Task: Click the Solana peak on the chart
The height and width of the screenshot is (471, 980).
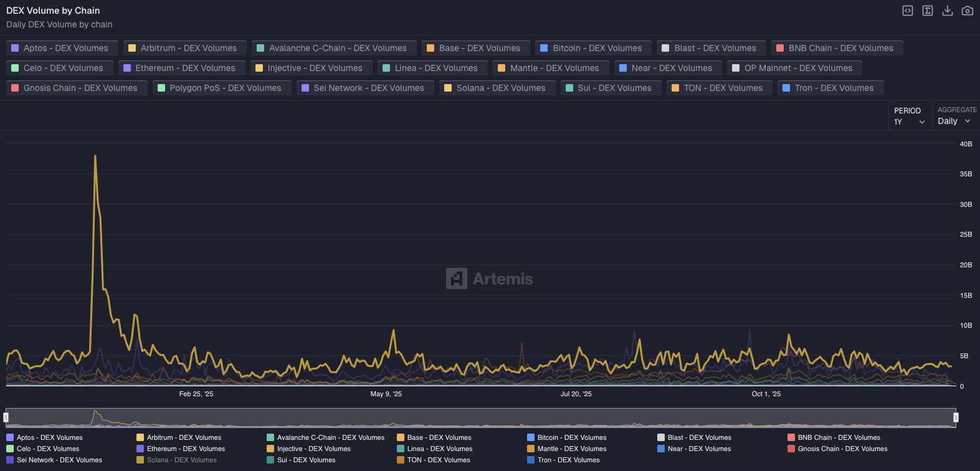Action: click(x=95, y=156)
